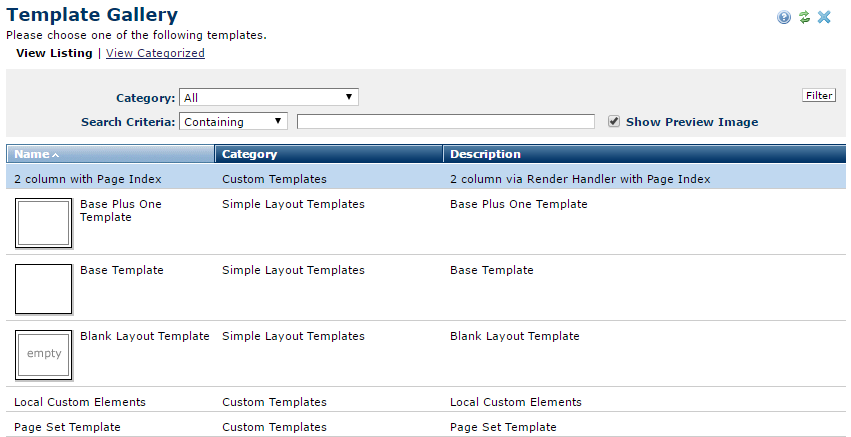This screenshot has width=851, height=437.
Task: Select Base Plus One Template thumbnail
Action: (x=43, y=222)
